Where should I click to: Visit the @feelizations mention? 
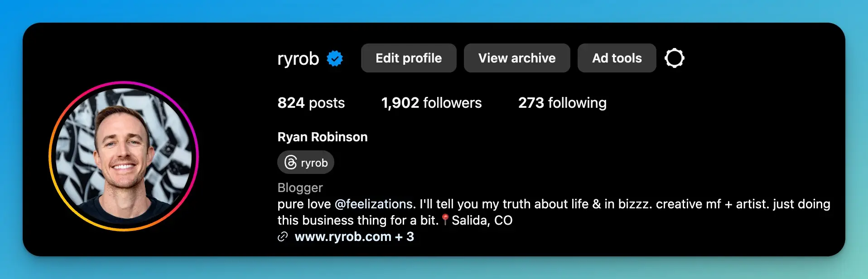375,204
